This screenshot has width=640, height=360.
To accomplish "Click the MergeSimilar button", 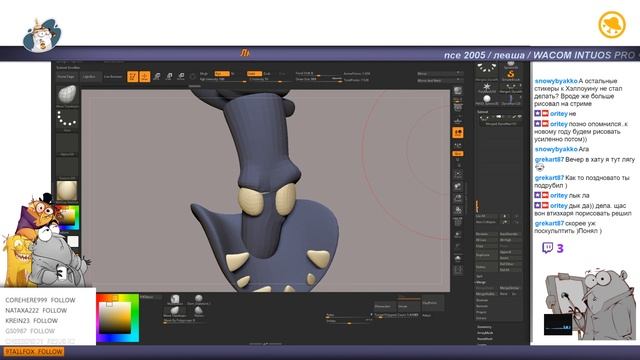I will (x=510, y=288).
